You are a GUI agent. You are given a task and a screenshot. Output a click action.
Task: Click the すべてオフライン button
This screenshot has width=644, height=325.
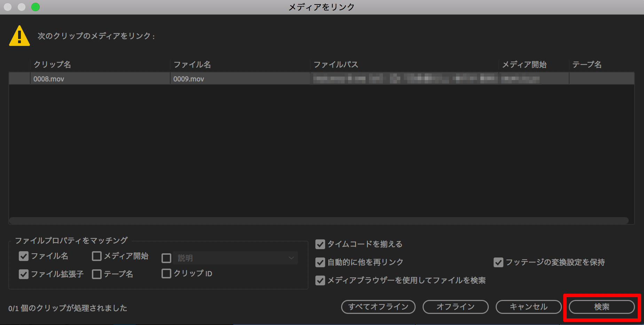tap(378, 307)
